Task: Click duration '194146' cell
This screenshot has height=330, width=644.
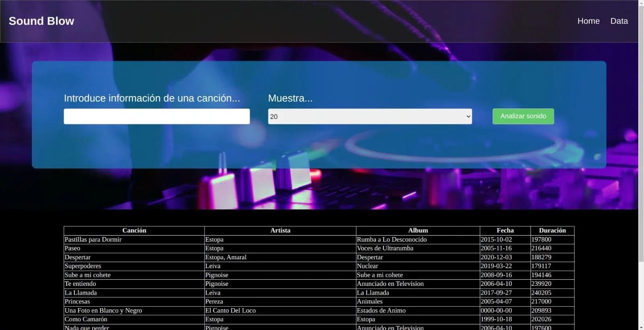Action: (552, 275)
